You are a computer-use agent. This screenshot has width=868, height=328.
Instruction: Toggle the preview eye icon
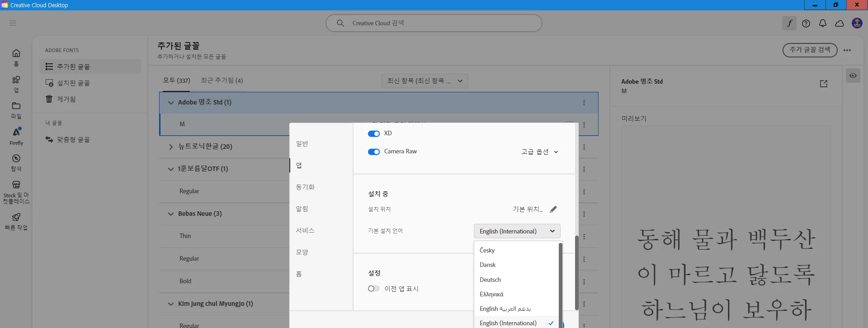(x=853, y=76)
